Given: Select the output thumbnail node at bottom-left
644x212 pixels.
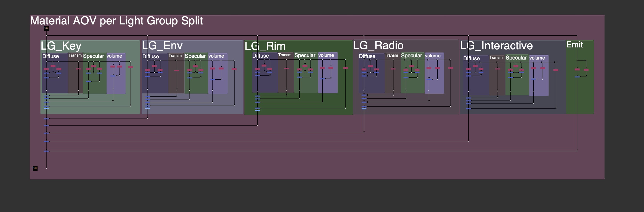Looking at the screenshot, I should (x=35, y=168).
